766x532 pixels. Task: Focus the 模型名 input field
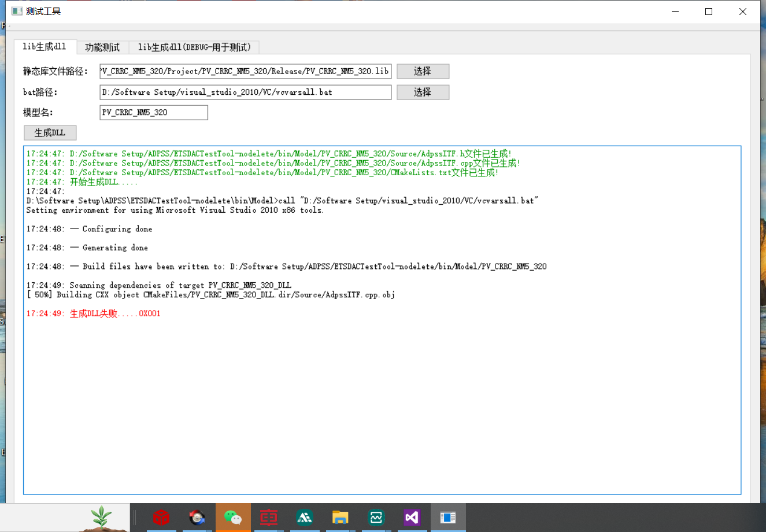[154, 112]
